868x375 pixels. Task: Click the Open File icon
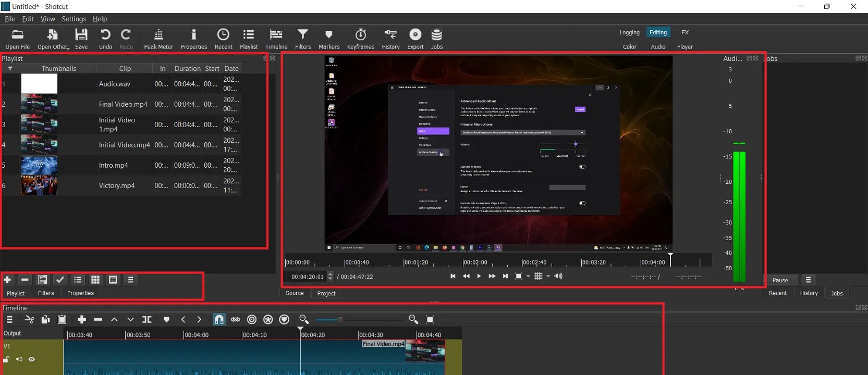[18, 39]
